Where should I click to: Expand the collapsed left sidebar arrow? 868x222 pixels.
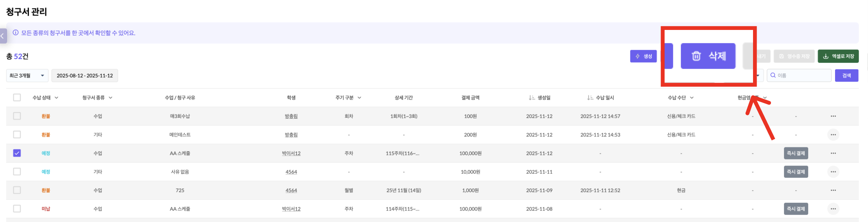(3, 36)
